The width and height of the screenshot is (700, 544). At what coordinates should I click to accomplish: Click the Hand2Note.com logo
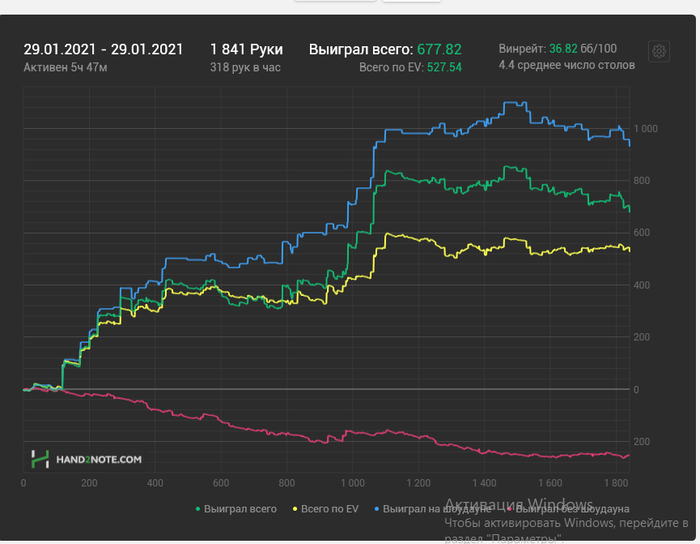(x=86, y=459)
